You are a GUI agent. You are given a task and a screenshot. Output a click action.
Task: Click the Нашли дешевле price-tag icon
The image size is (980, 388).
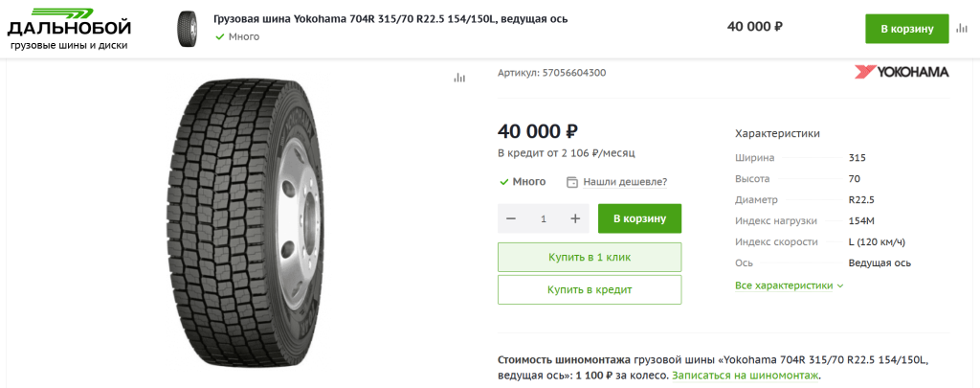(x=572, y=182)
